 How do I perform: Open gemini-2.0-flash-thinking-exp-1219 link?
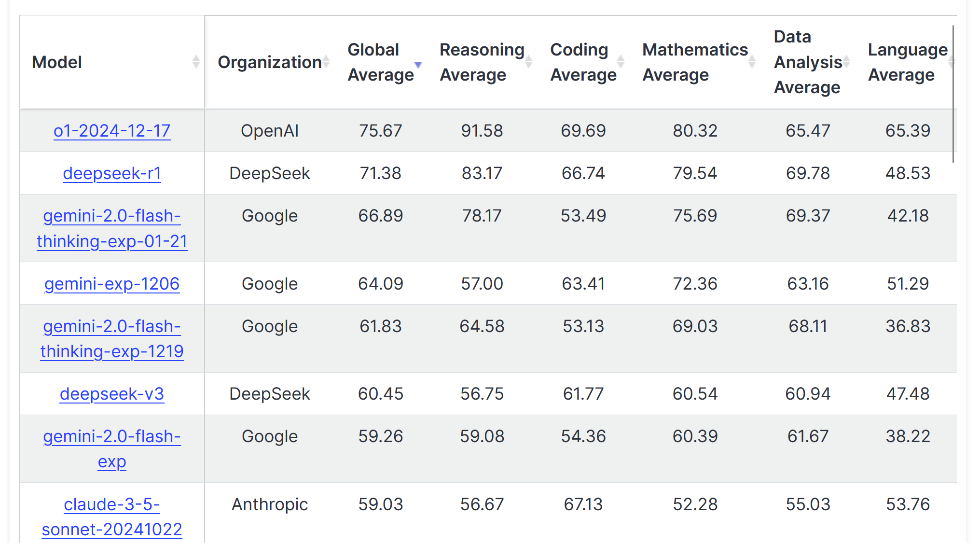(112, 339)
